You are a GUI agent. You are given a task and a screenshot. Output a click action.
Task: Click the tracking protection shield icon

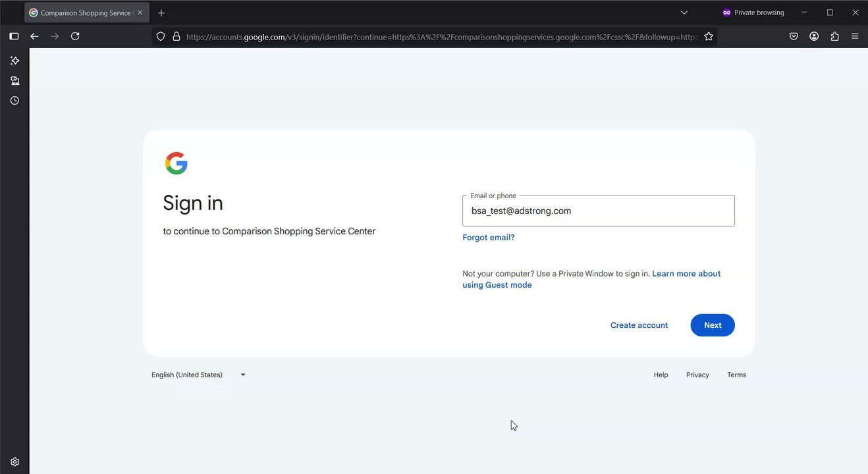(x=160, y=37)
